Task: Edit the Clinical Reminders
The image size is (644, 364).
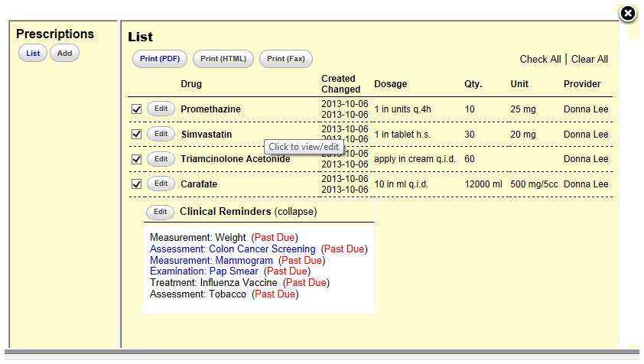Action: (x=160, y=212)
